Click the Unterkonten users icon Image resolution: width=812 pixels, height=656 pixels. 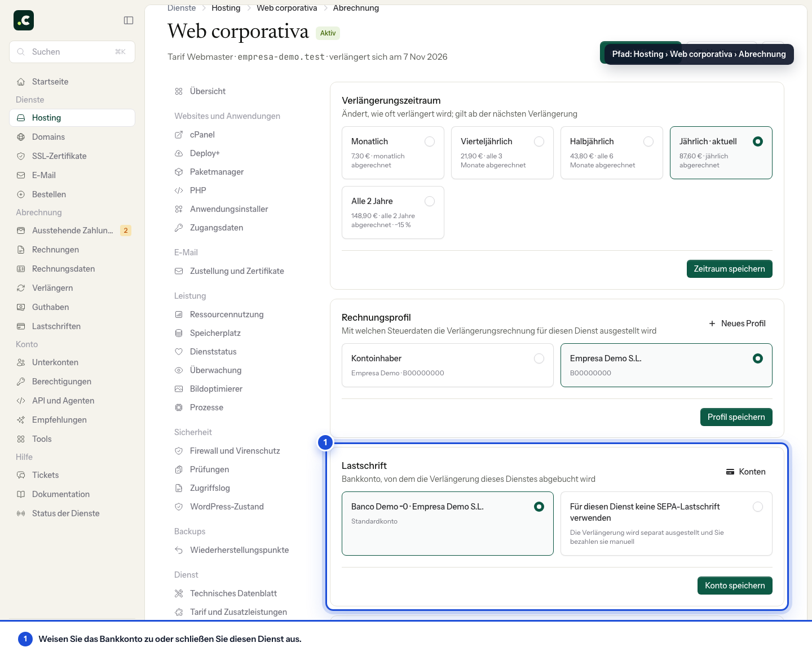[21, 362]
